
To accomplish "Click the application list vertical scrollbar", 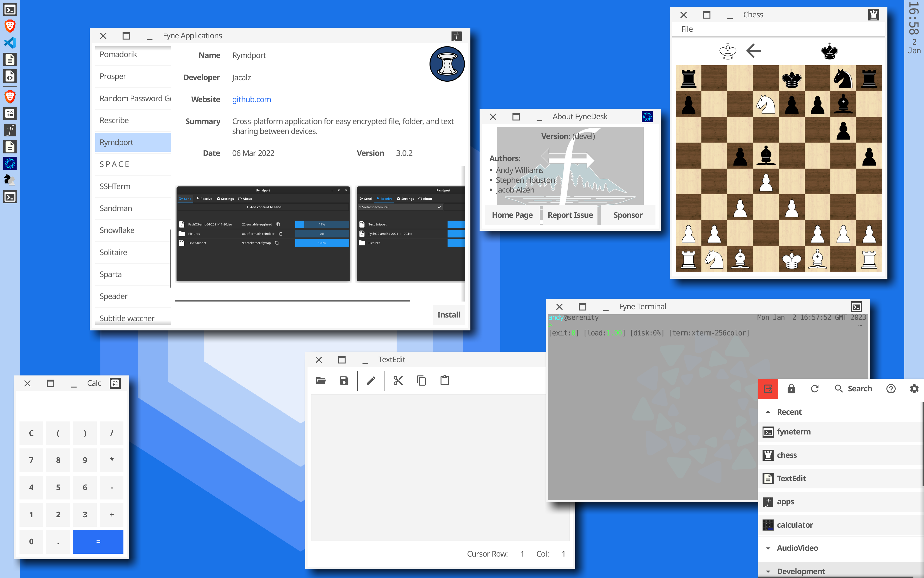I will [170, 258].
